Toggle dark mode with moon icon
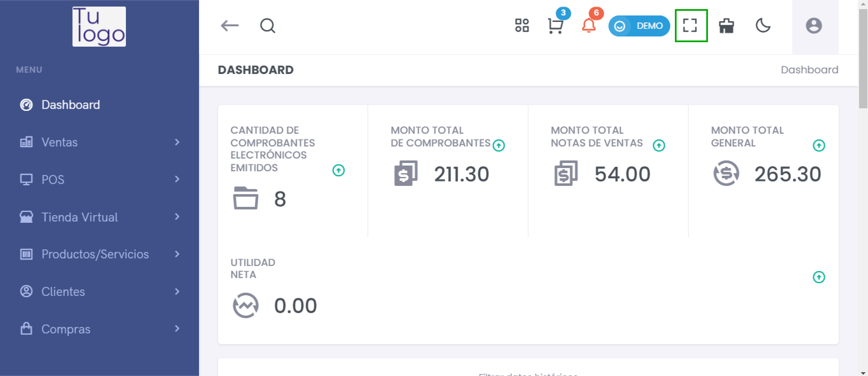Viewport: 868px width, 376px height. (763, 26)
